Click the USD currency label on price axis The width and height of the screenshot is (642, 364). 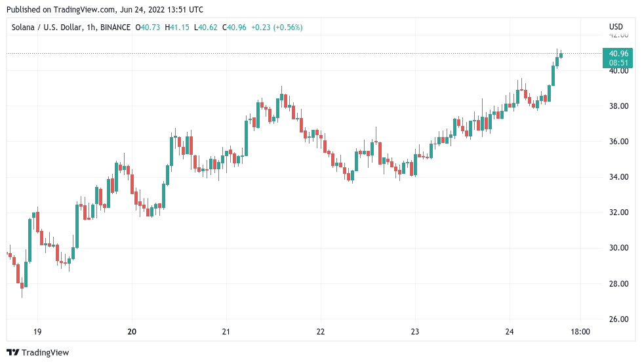[x=616, y=27]
